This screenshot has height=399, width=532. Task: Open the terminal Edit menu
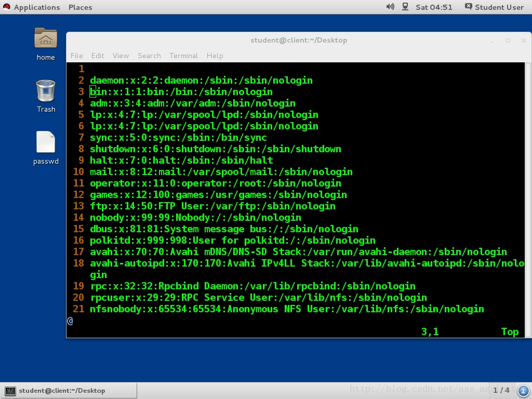pos(98,56)
